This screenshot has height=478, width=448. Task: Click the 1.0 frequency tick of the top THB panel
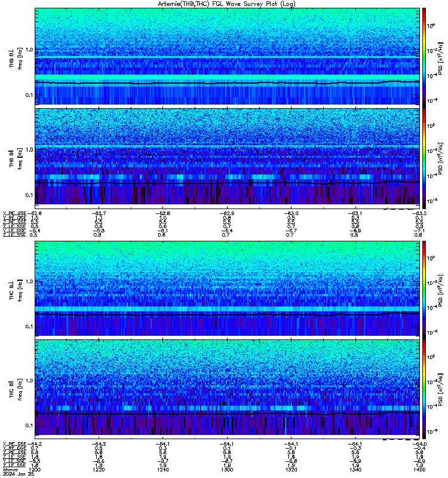click(x=29, y=50)
